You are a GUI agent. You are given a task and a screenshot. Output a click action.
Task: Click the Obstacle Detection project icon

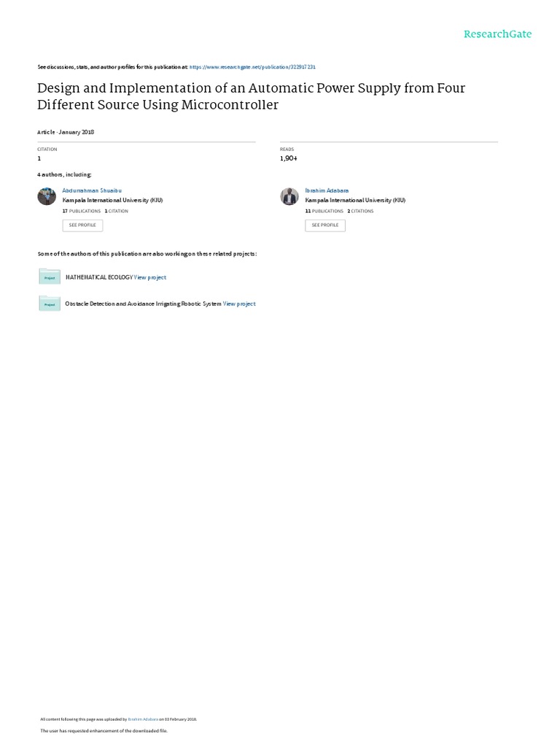(50, 303)
